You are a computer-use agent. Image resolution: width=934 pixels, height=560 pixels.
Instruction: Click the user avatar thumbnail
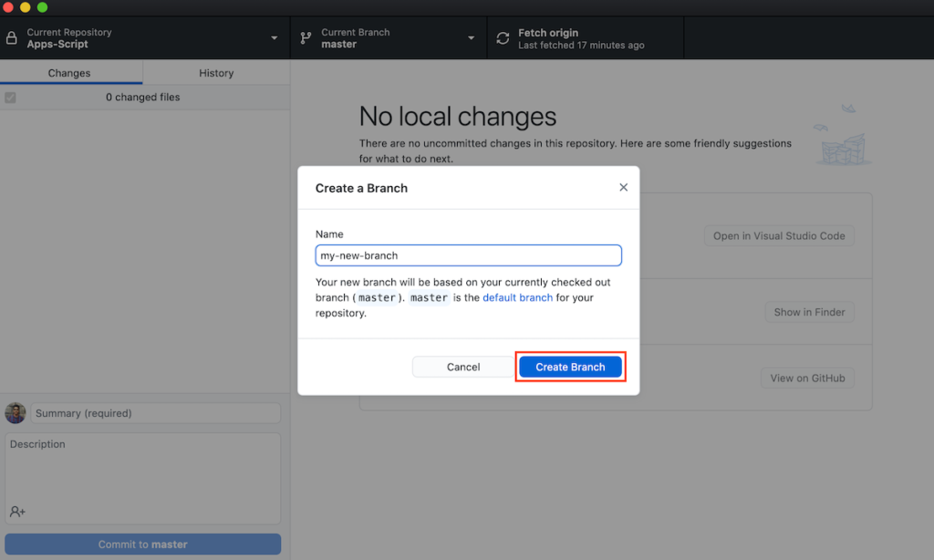[16, 413]
